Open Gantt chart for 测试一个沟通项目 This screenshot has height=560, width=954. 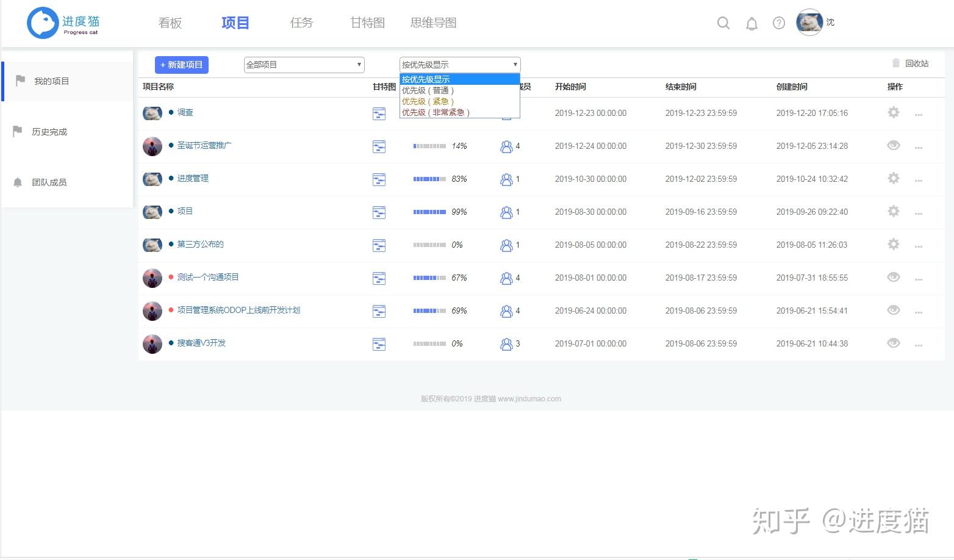click(x=379, y=278)
